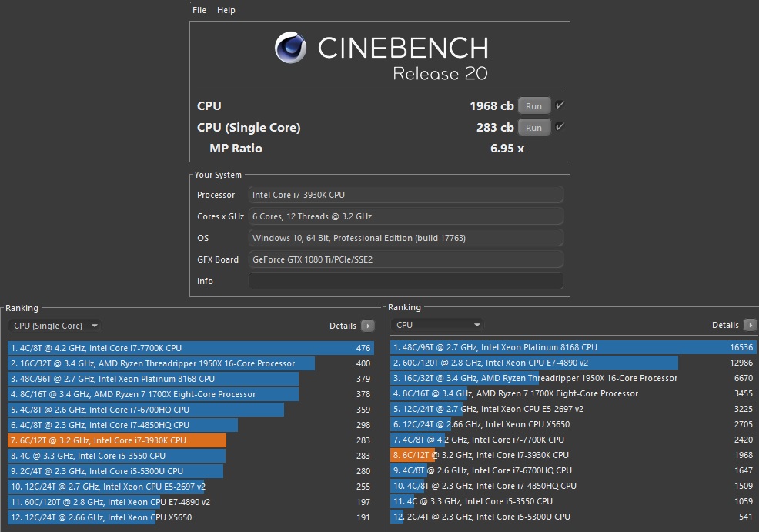Screen dimensions: 759x532
Task: Run the CPU benchmark
Action: tap(533, 105)
